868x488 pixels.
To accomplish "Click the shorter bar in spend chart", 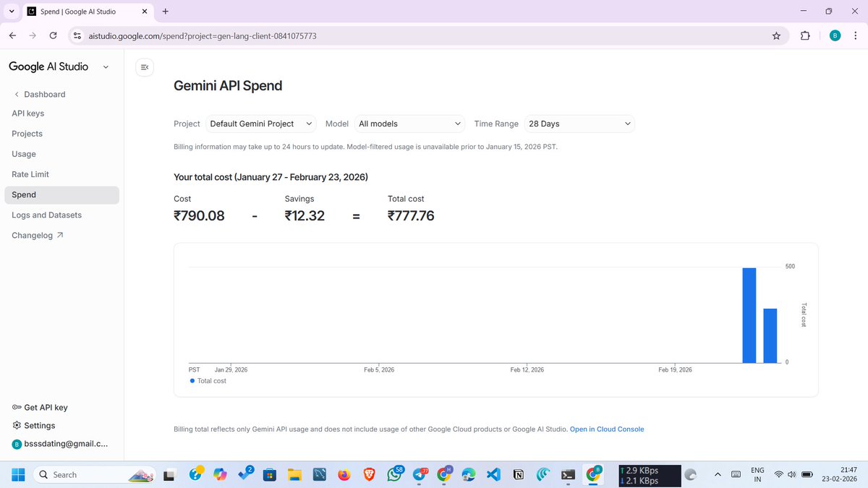I will click(770, 335).
